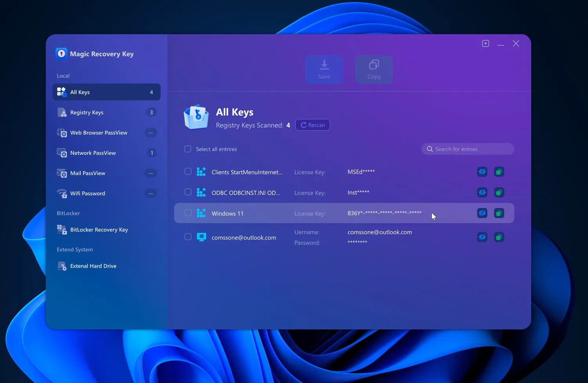Copy the ODBC ODBCINST.INI key
The height and width of the screenshot is (383, 588).
tap(499, 192)
